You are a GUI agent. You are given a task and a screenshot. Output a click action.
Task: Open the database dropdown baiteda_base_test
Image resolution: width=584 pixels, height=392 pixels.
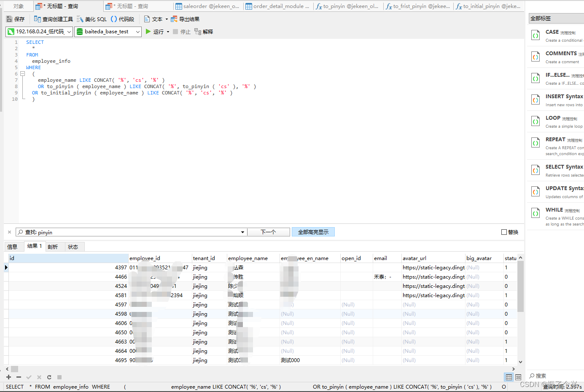(108, 32)
